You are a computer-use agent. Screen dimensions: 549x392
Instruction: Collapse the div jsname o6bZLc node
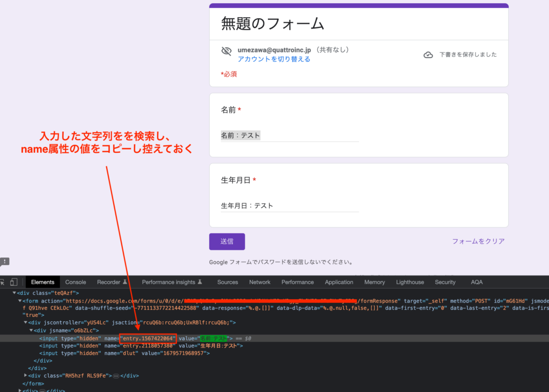31,330
